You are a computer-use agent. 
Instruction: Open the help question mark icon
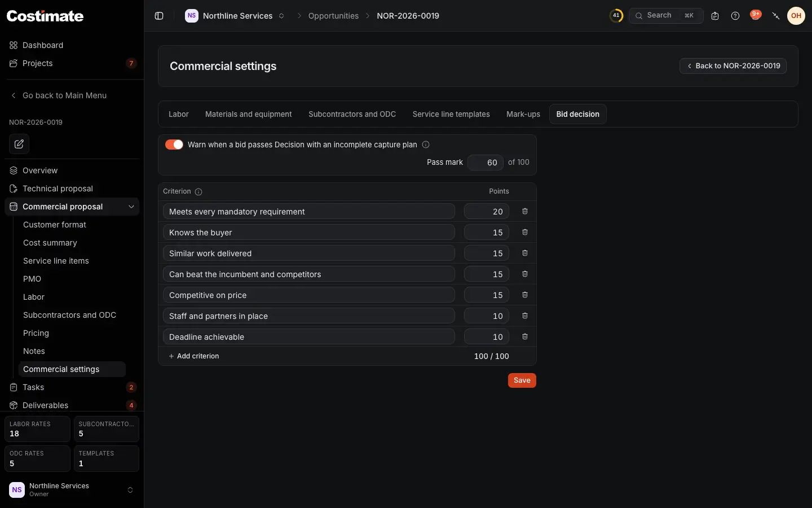(x=735, y=16)
